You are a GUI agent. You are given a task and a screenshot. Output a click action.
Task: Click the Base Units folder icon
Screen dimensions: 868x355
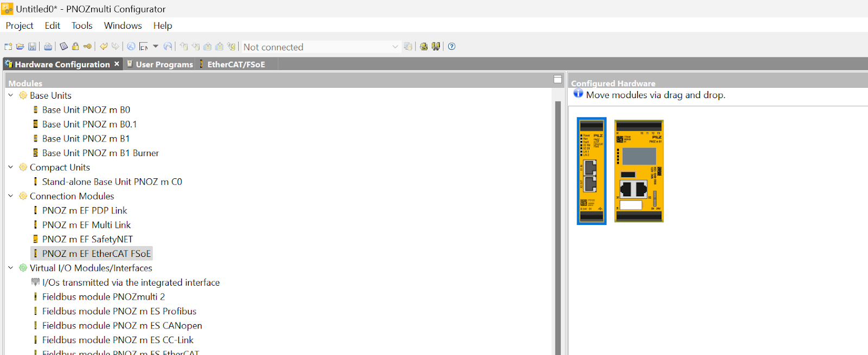23,95
